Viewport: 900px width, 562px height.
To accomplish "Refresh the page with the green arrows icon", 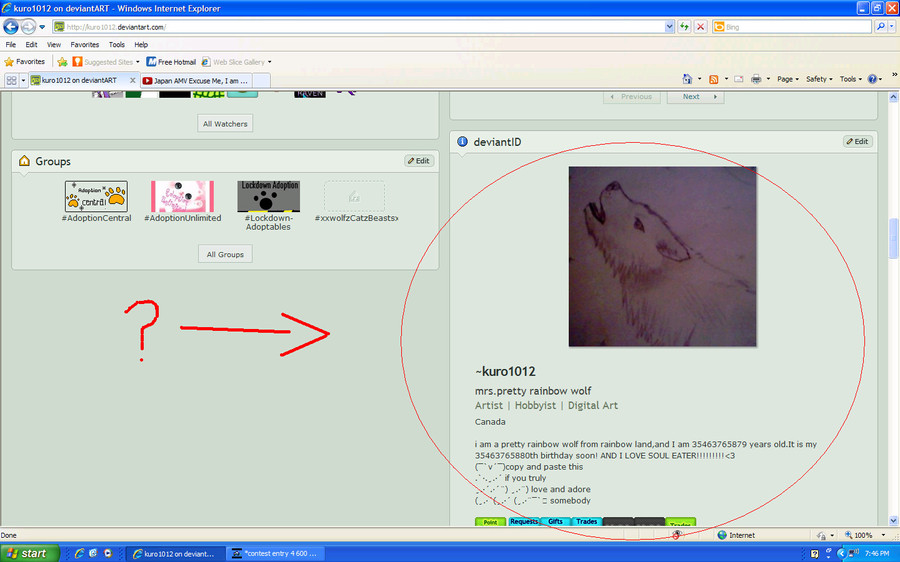I will tap(684, 27).
